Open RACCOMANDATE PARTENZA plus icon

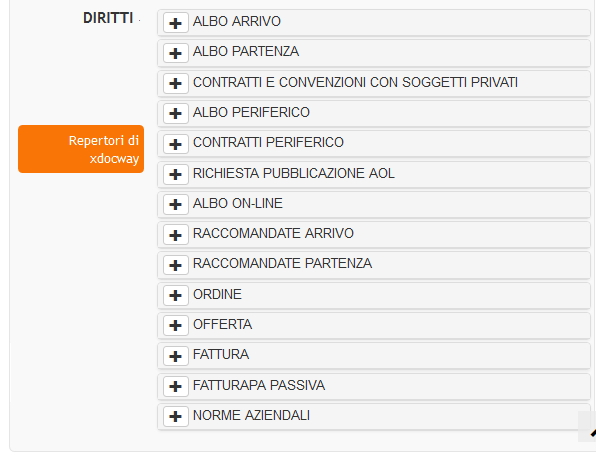pos(176,265)
